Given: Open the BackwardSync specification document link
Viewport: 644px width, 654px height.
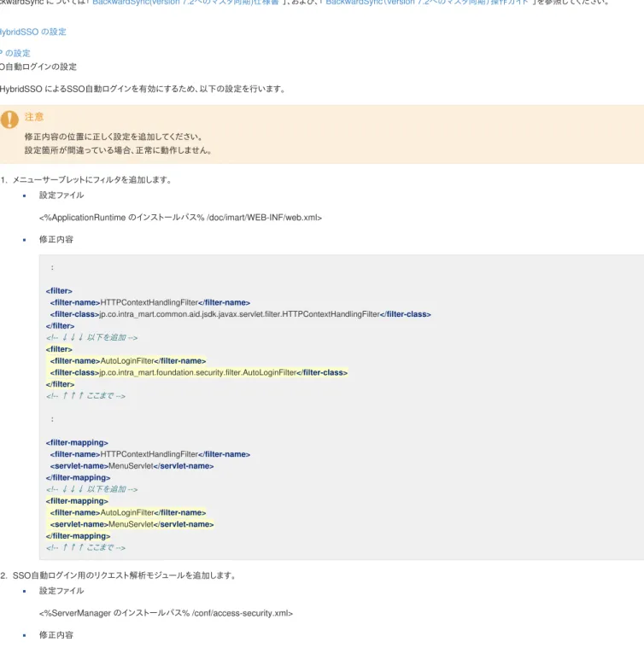Looking at the screenshot, I should point(185,3).
